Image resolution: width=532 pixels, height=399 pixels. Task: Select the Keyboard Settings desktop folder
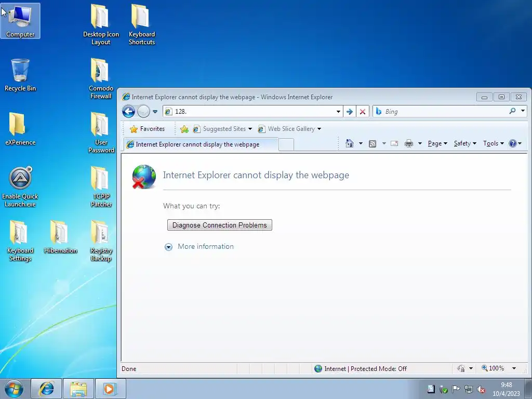pyautogui.click(x=20, y=241)
